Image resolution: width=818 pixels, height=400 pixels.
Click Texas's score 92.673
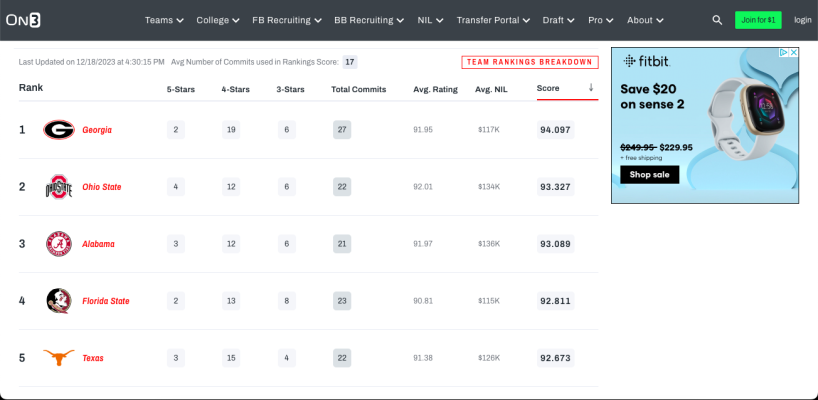click(556, 358)
